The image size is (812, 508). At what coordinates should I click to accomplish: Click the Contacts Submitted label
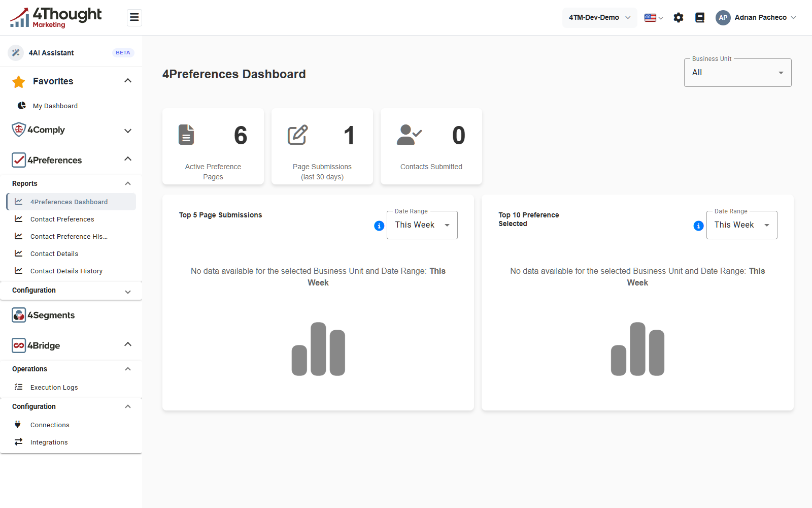[431, 167]
